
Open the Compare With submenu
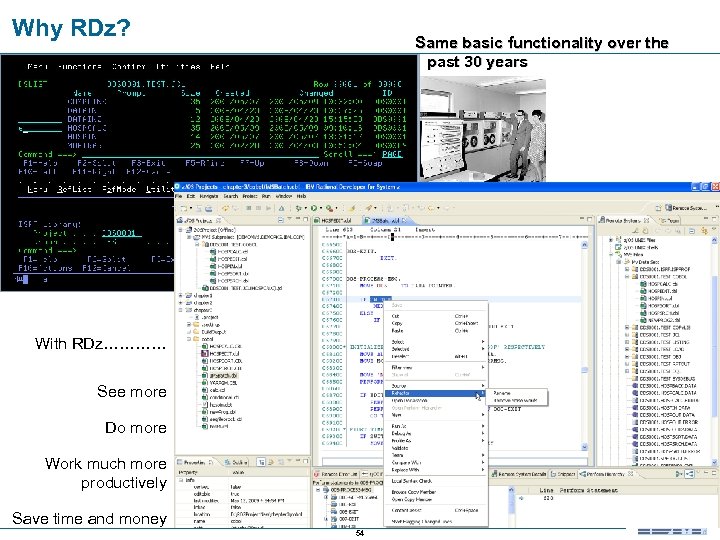[435, 463]
